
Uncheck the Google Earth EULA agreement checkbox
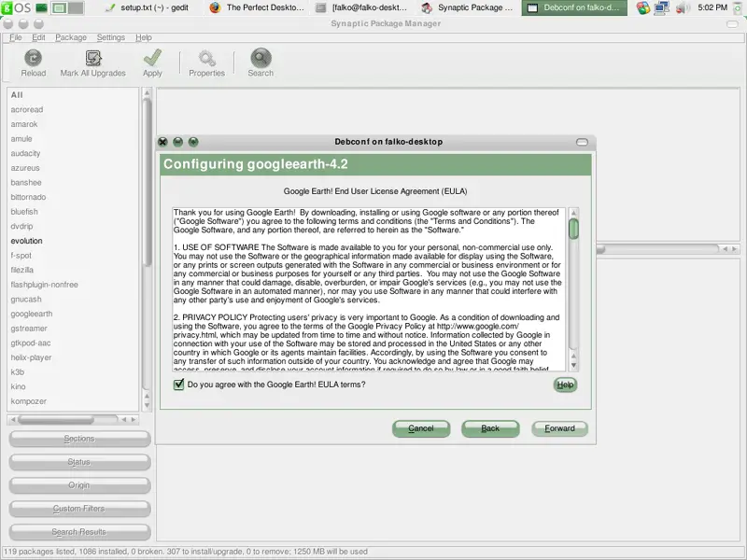click(178, 385)
